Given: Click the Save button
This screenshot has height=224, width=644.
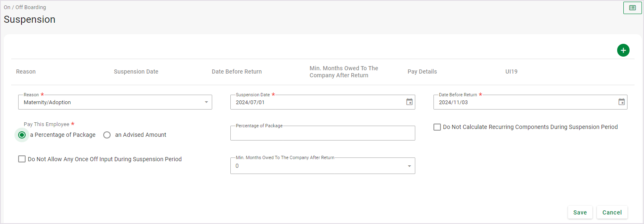Looking at the screenshot, I should 580,212.
